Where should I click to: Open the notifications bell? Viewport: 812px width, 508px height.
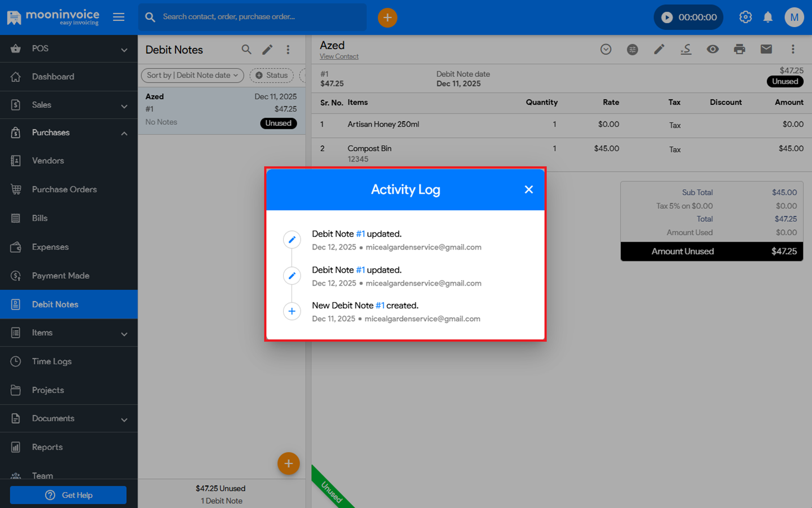(767, 17)
